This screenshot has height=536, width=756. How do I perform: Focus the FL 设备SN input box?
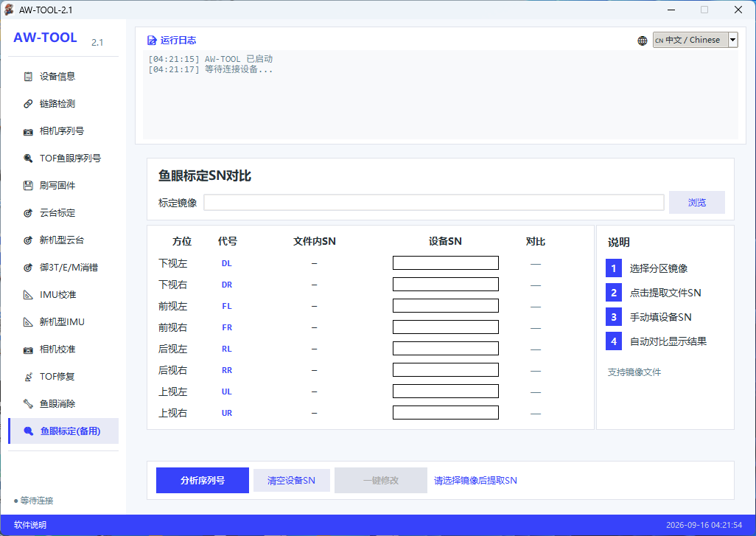click(x=446, y=306)
